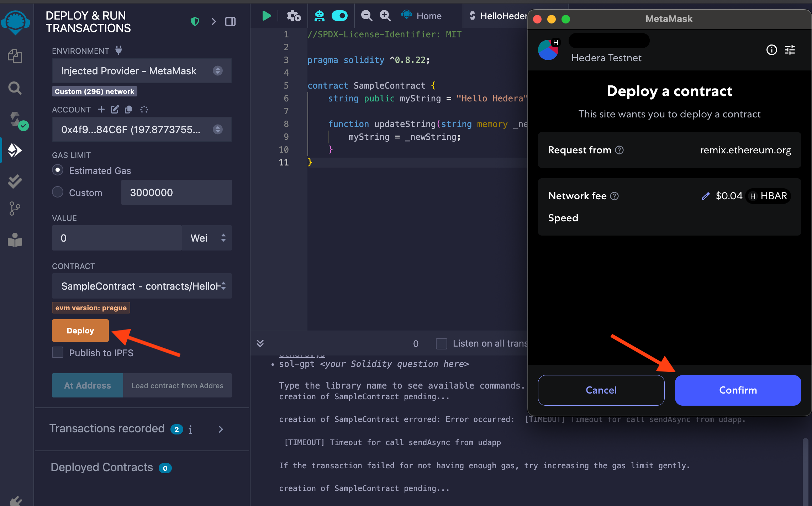Image resolution: width=812 pixels, height=506 pixels.
Task: Open the Wei unit selector dropdown
Action: pyautogui.click(x=207, y=238)
